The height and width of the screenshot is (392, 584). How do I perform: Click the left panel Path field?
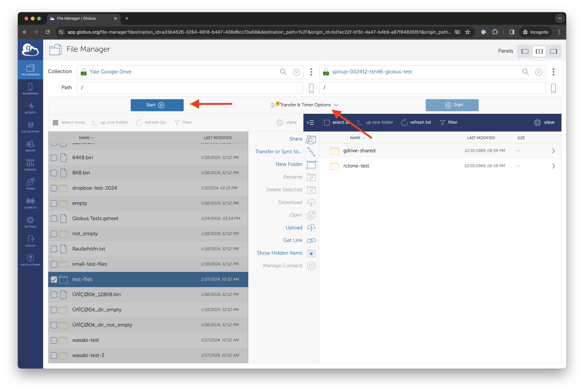[190, 88]
